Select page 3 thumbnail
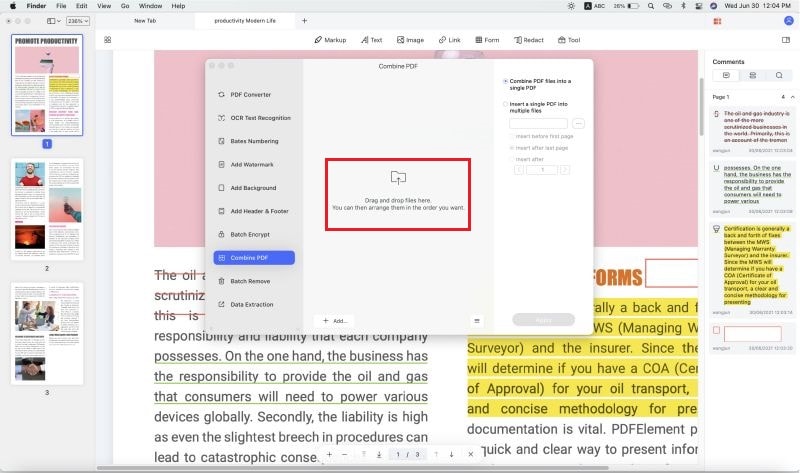Viewport: 800px width, 473px height. point(47,334)
